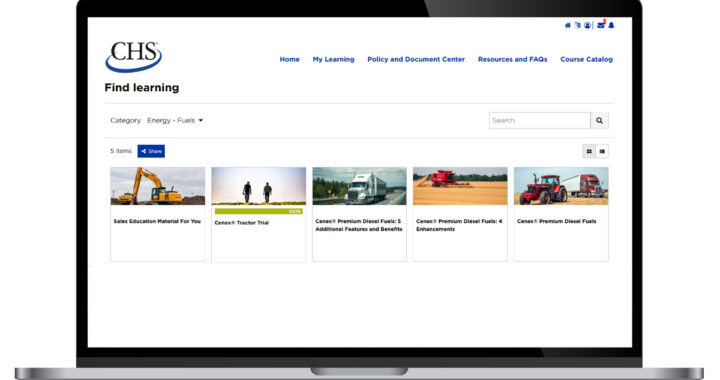
Task: Switch to grid view
Action: point(589,151)
